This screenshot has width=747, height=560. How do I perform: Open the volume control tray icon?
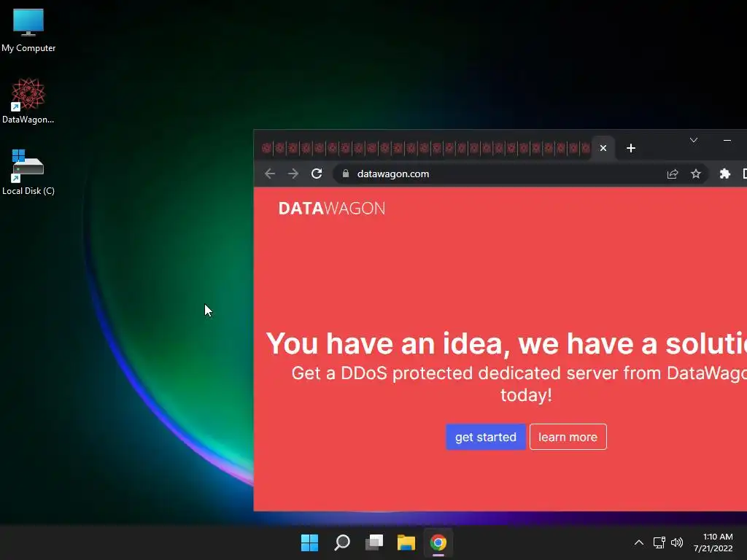click(676, 542)
